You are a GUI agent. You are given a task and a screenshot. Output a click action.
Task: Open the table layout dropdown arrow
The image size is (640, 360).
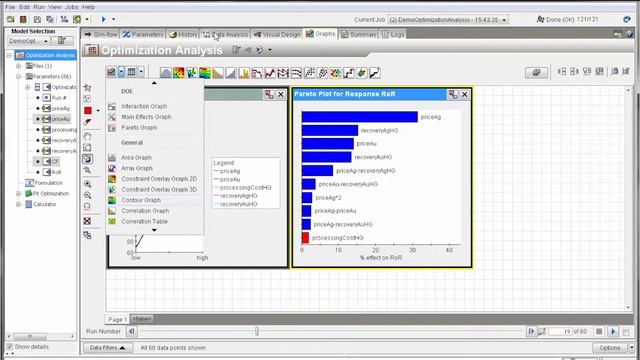(x=141, y=72)
